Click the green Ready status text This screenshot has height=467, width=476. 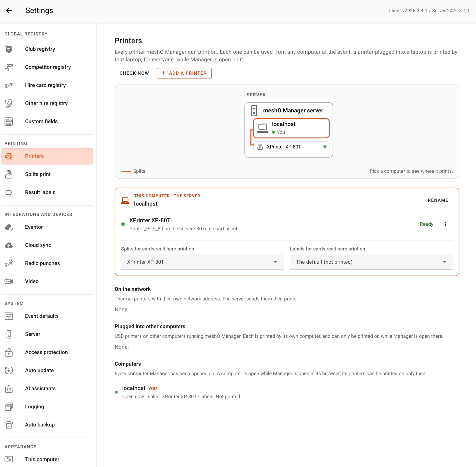pyautogui.click(x=426, y=224)
